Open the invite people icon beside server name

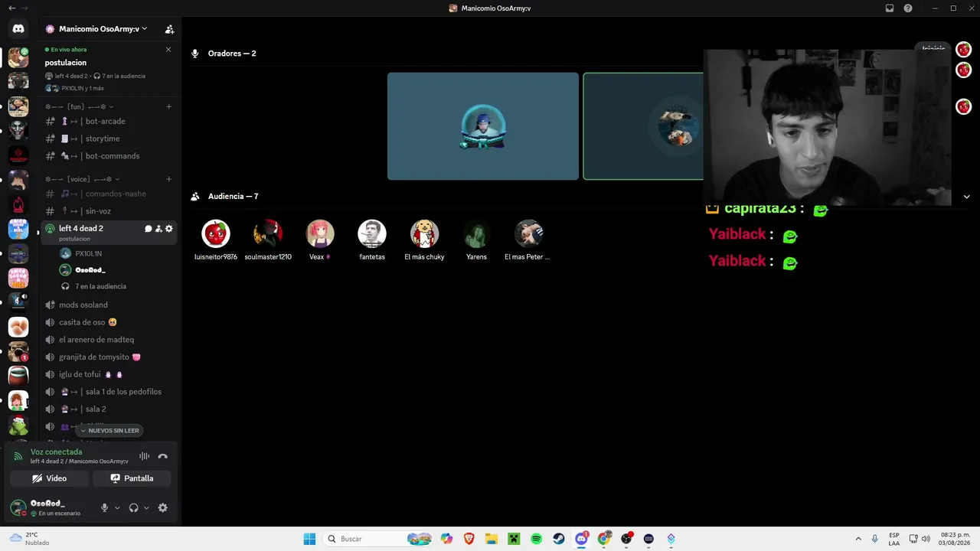click(x=169, y=29)
